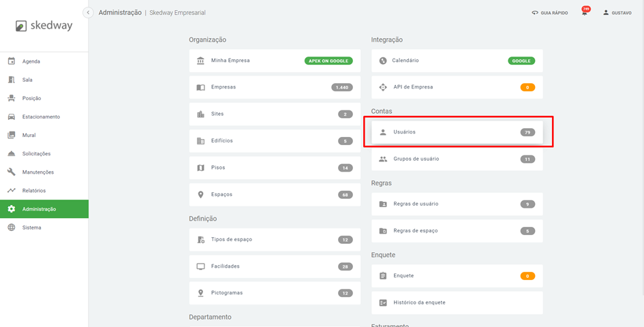Click the Guia Rápido link icon
This screenshot has width=644, height=327.
[535, 13]
